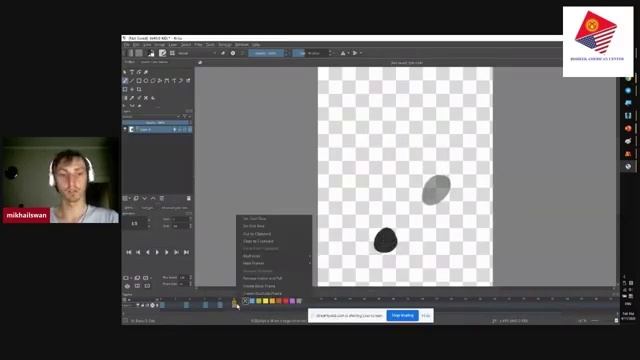The height and width of the screenshot is (360, 640).
Task: Select the first keyframe in timeline
Action: [162, 305]
